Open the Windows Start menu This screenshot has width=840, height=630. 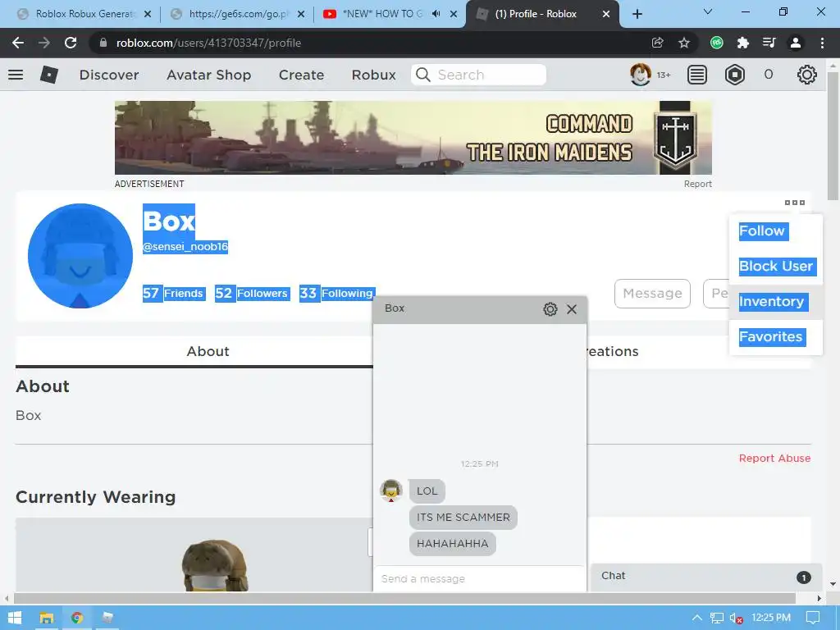click(x=15, y=618)
